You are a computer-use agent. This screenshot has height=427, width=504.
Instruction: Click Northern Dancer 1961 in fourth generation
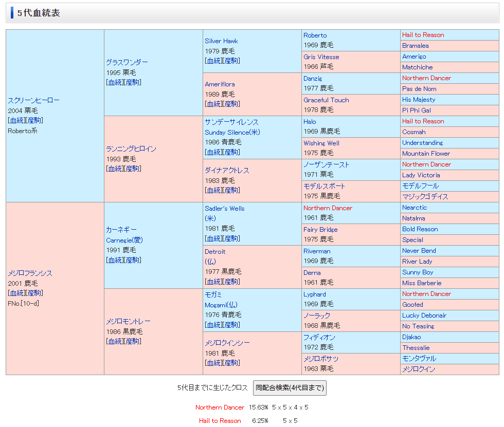328,208
